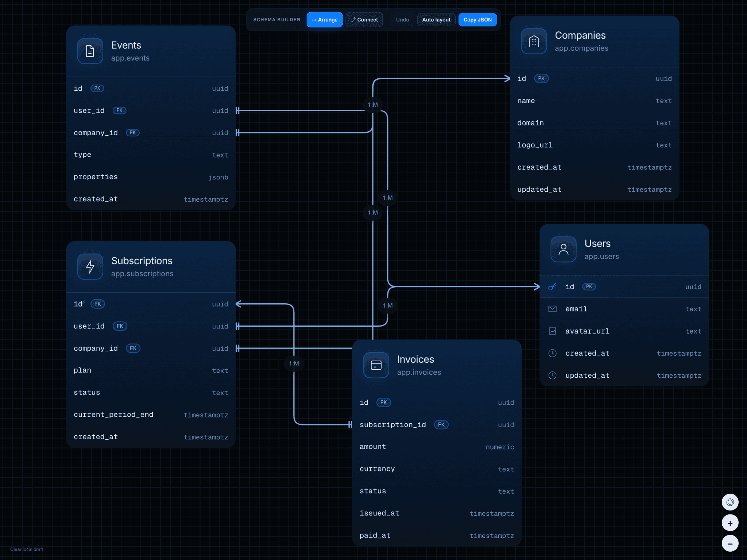Switch to Arrange mode
The height and width of the screenshot is (560, 747).
coord(325,20)
